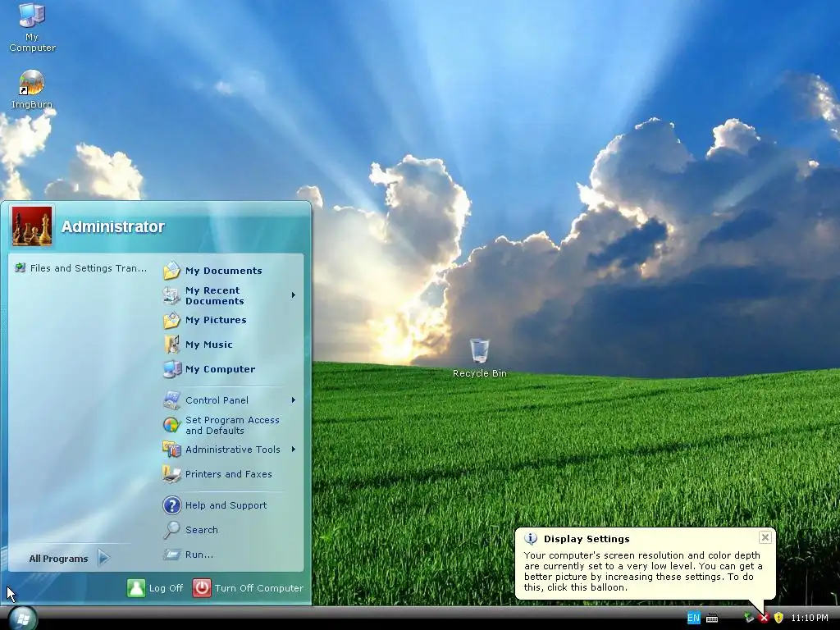Click the My Music note icon
This screenshot has height=630, width=840.
(x=172, y=345)
